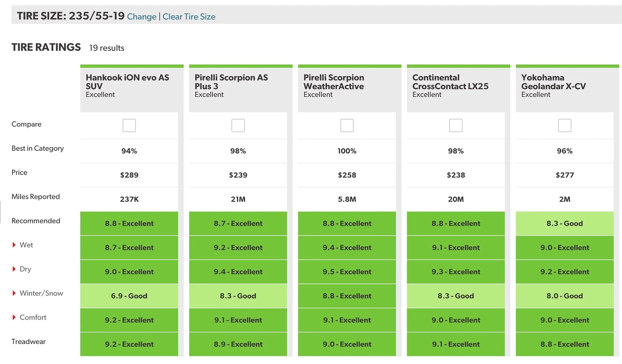Click the $277 price cell
The image size is (622, 364).
tap(565, 175)
